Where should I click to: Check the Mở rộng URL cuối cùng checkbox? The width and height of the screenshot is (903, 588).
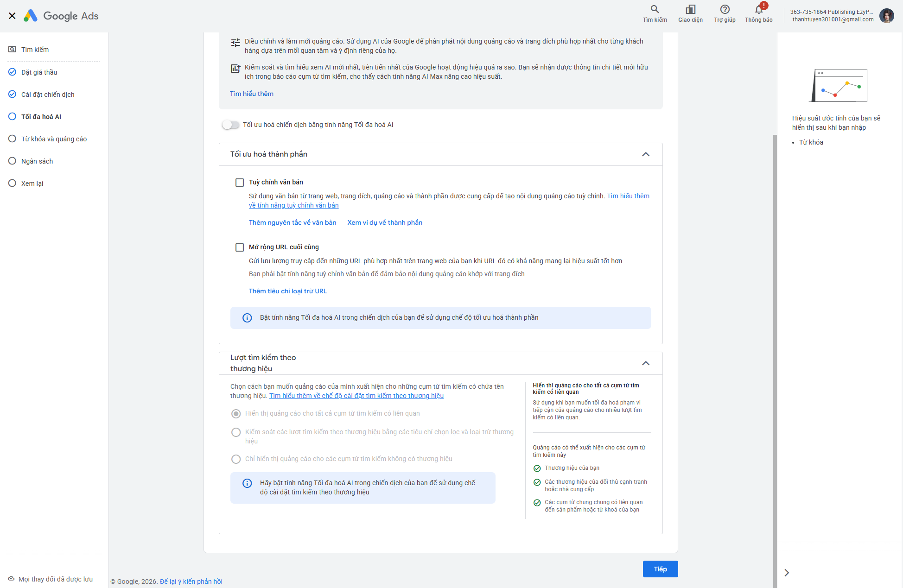point(240,247)
